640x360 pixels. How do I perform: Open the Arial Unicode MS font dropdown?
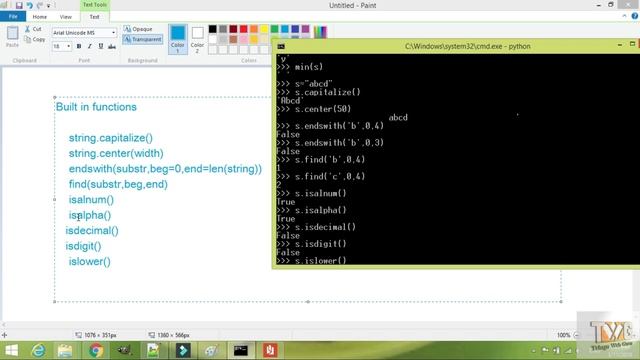tap(113, 33)
